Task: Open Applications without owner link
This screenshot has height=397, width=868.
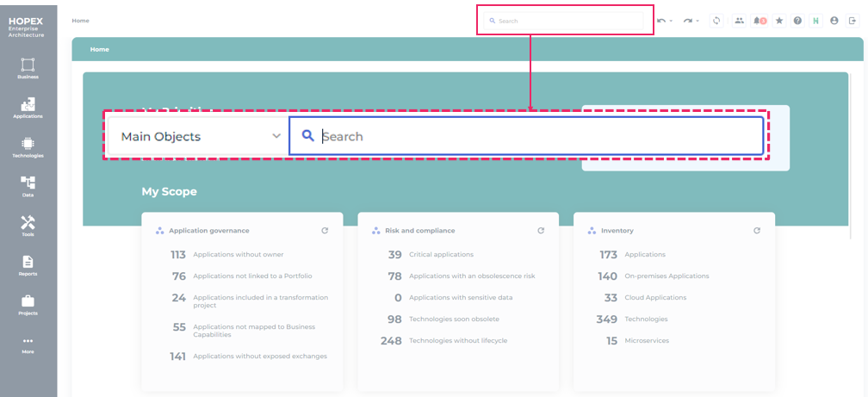Action: click(x=238, y=255)
